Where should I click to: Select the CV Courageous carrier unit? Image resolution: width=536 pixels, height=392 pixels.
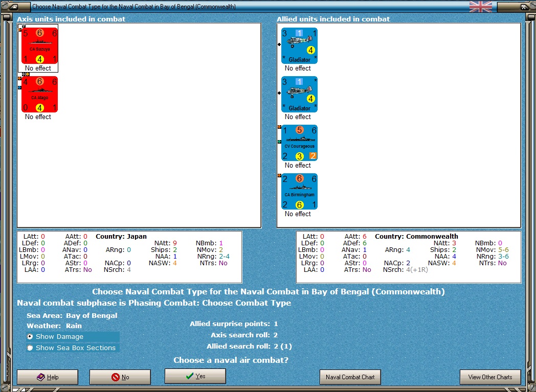point(299,143)
